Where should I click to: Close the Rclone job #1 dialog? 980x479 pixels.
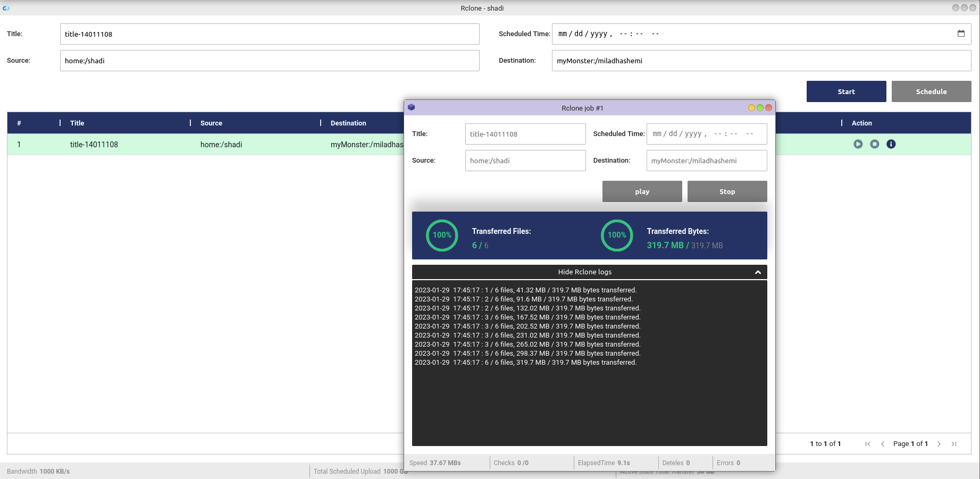tap(768, 108)
